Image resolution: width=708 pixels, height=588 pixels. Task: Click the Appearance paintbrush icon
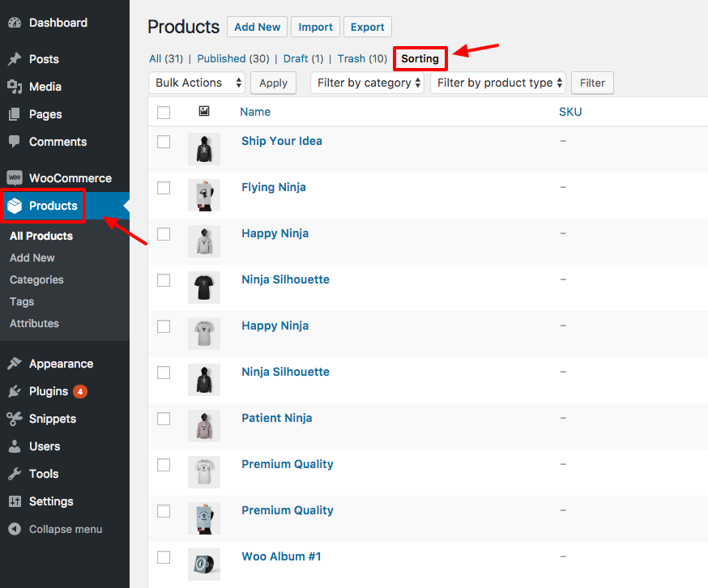pyautogui.click(x=14, y=364)
